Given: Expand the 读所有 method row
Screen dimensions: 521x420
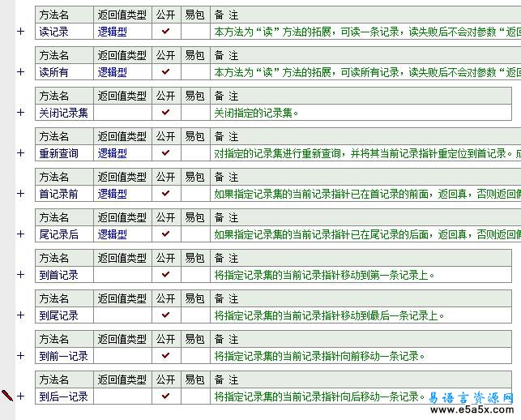Looking at the screenshot, I should pyautogui.click(x=20, y=72).
